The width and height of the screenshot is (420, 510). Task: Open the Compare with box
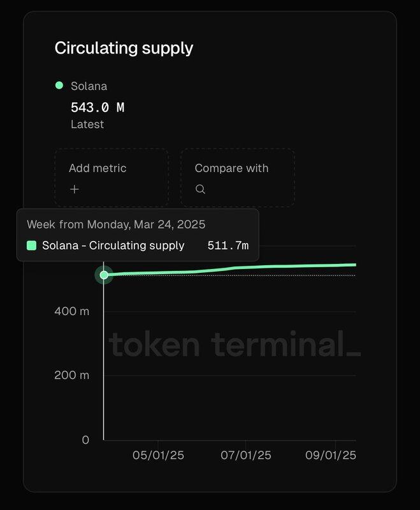(238, 178)
